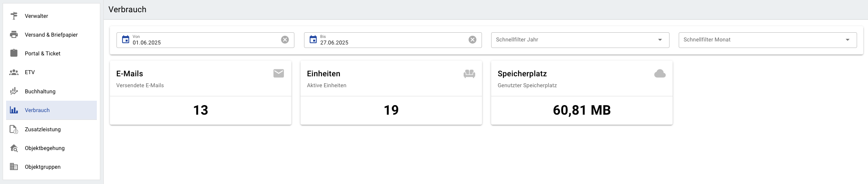Select the Verbrauch sidebar item
Screen dimensions: 868x184
coord(38,110)
